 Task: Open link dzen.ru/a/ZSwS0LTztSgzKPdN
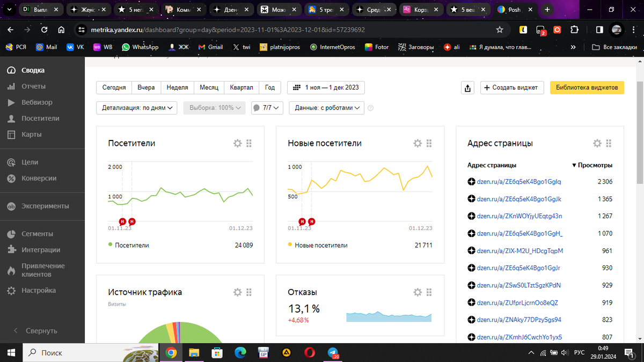pyautogui.click(x=519, y=285)
